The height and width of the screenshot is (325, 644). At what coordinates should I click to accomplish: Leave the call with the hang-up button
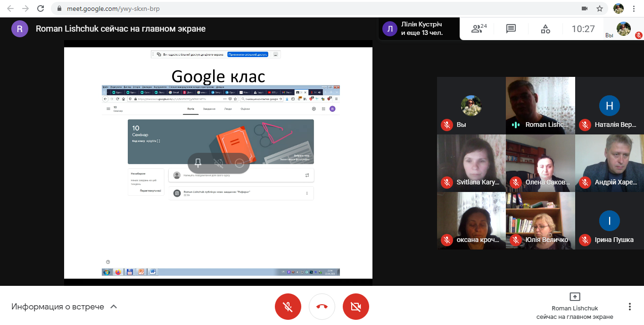(322, 307)
